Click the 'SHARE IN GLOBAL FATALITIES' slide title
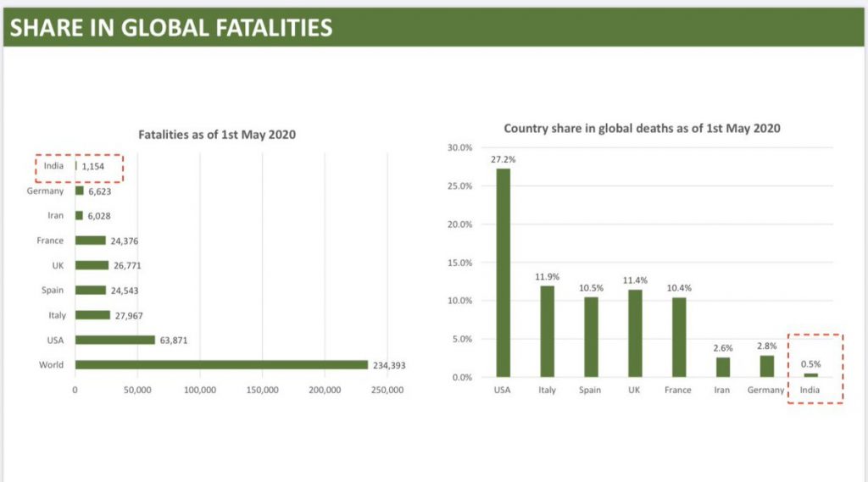 tap(171, 27)
